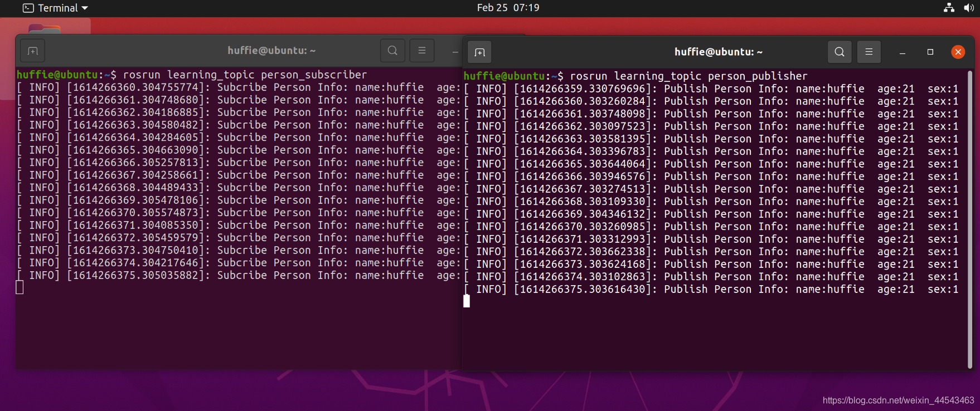Click subscriber log line 1614266375.305035882
Image resolution: width=980 pixels, height=411 pixels.
coord(239,275)
